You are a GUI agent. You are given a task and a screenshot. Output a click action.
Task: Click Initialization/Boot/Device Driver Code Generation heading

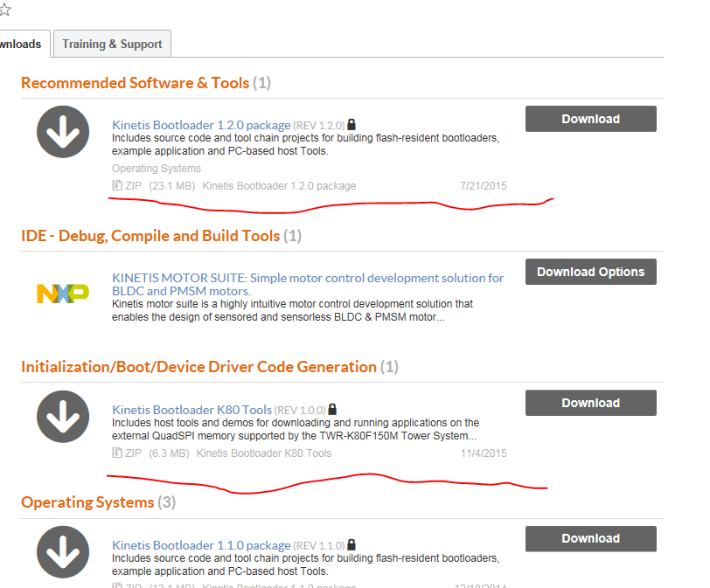(210, 367)
